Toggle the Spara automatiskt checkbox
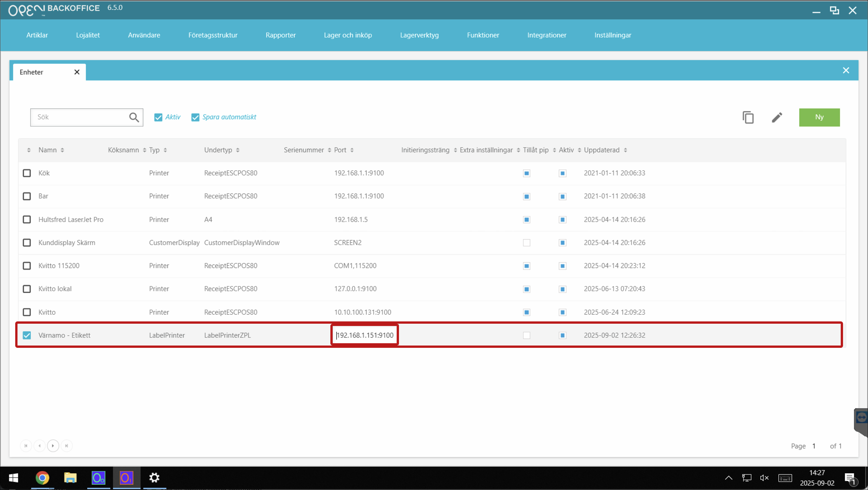The height and width of the screenshot is (490, 868). pyautogui.click(x=195, y=117)
